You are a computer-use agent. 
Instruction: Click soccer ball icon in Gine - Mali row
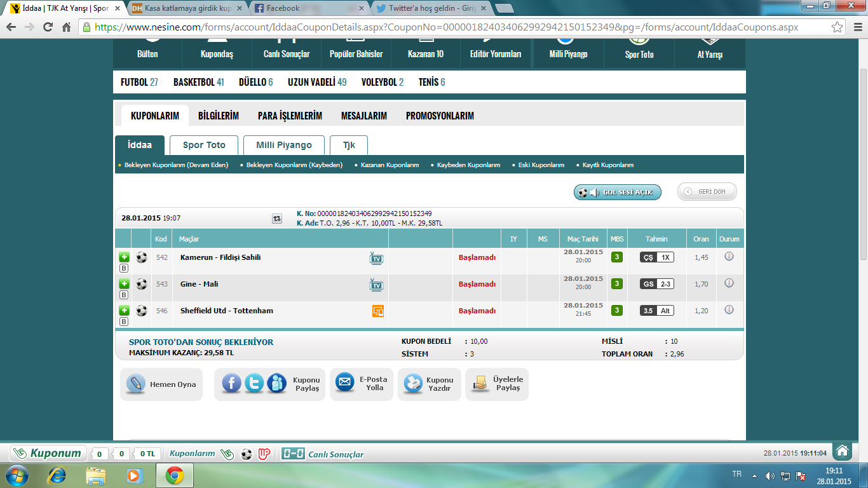pyautogui.click(x=141, y=284)
